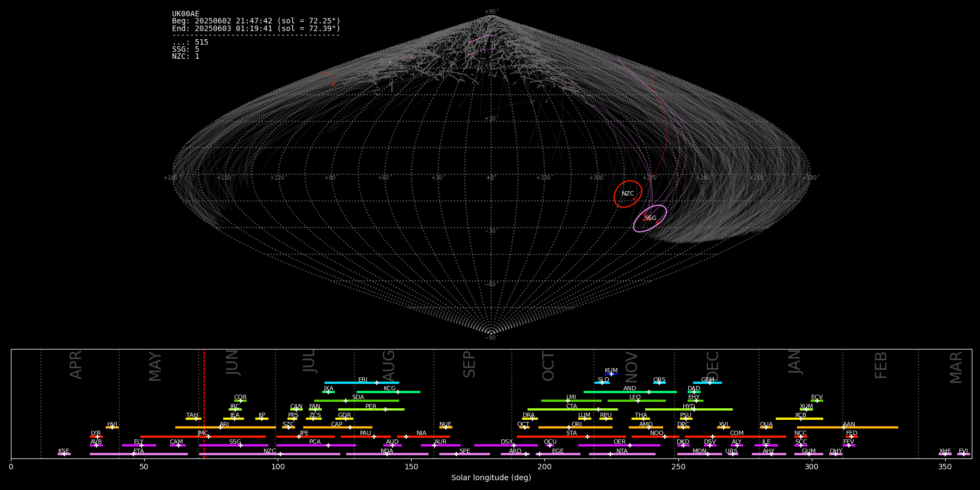Viewport: 980px width, 490px height.
Task: Click the sporadic count line '...: 515'
Action: point(190,42)
